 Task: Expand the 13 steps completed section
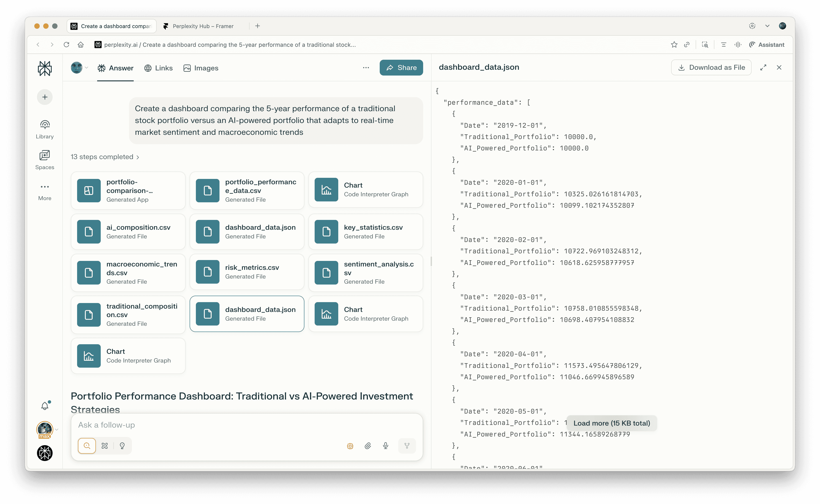pyautogui.click(x=105, y=157)
